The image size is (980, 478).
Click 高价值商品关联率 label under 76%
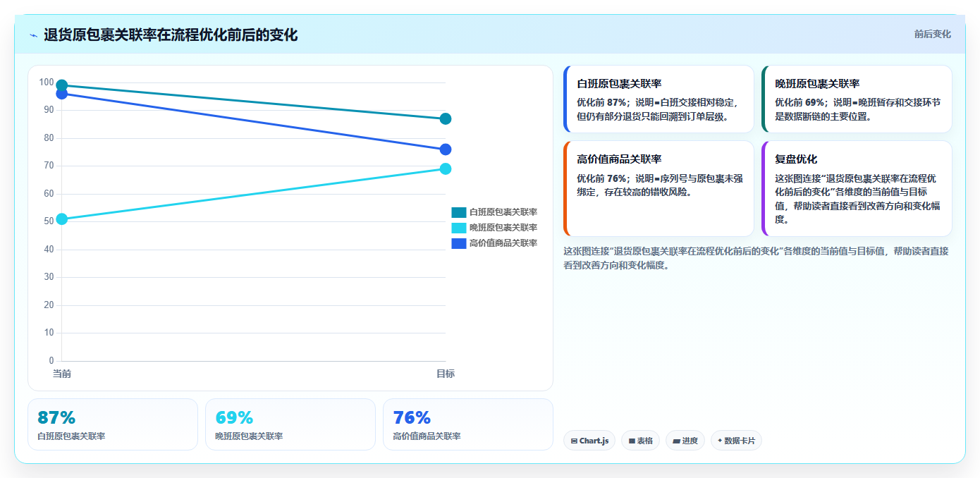click(x=427, y=436)
